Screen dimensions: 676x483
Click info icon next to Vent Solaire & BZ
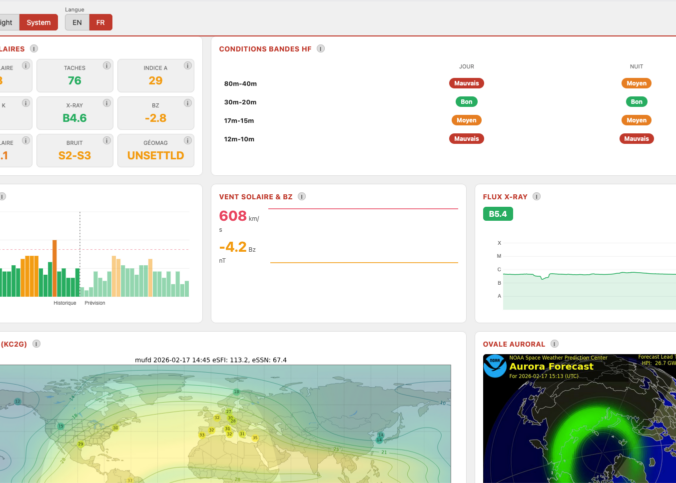pos(301,197)
